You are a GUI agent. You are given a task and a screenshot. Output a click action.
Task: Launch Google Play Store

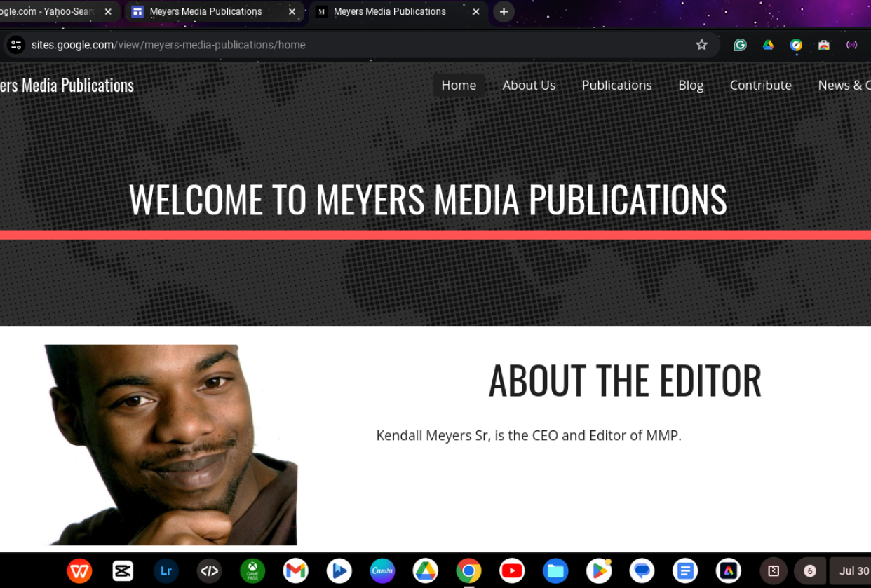pyautogui.click(x=599, y=571)
